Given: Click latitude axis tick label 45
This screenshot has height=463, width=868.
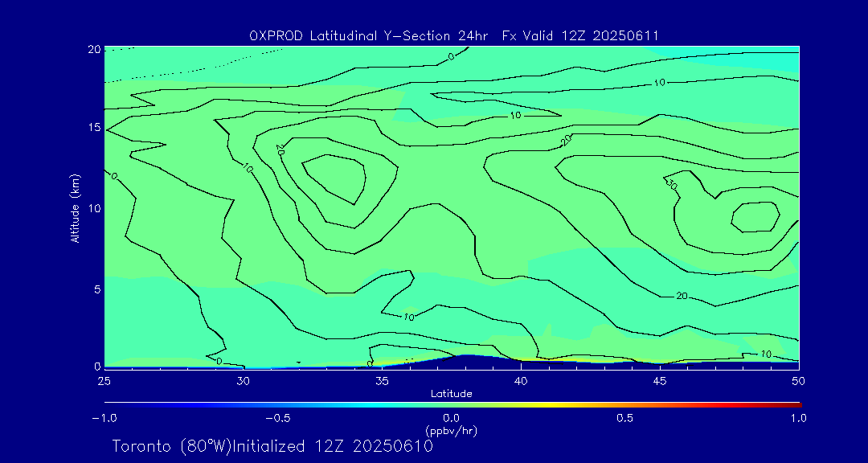Looking at the screenshot, I should 660,381.
